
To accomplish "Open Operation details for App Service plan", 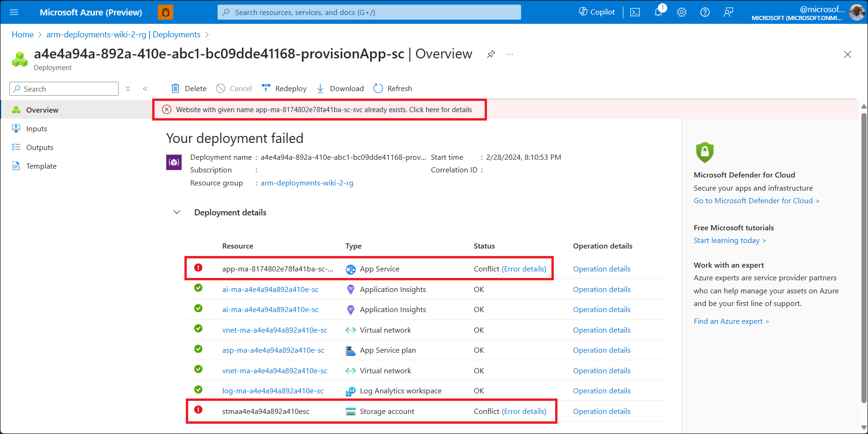I will (x=602, y=350).
